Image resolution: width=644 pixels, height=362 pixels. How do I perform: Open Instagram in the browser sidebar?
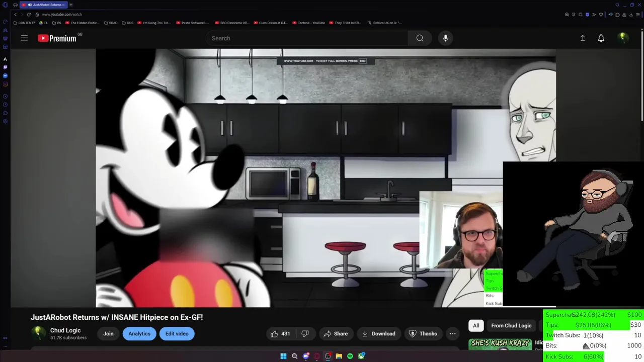[5, 84]
